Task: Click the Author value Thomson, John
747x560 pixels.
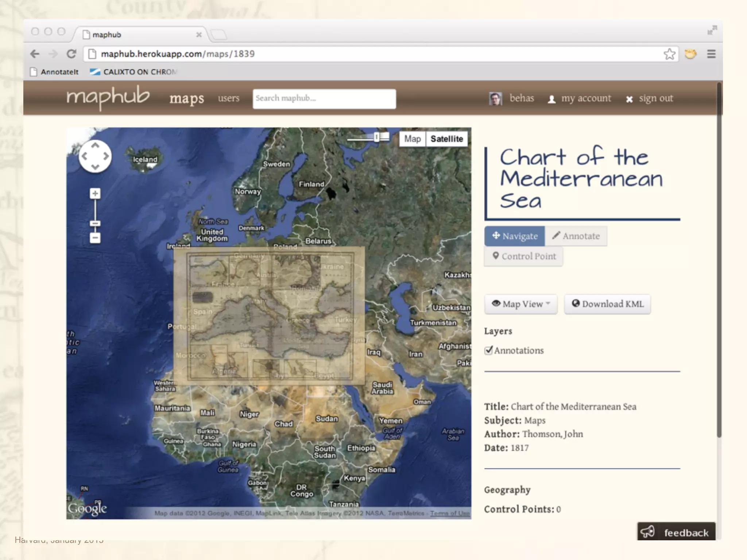Action: [553, 434]
